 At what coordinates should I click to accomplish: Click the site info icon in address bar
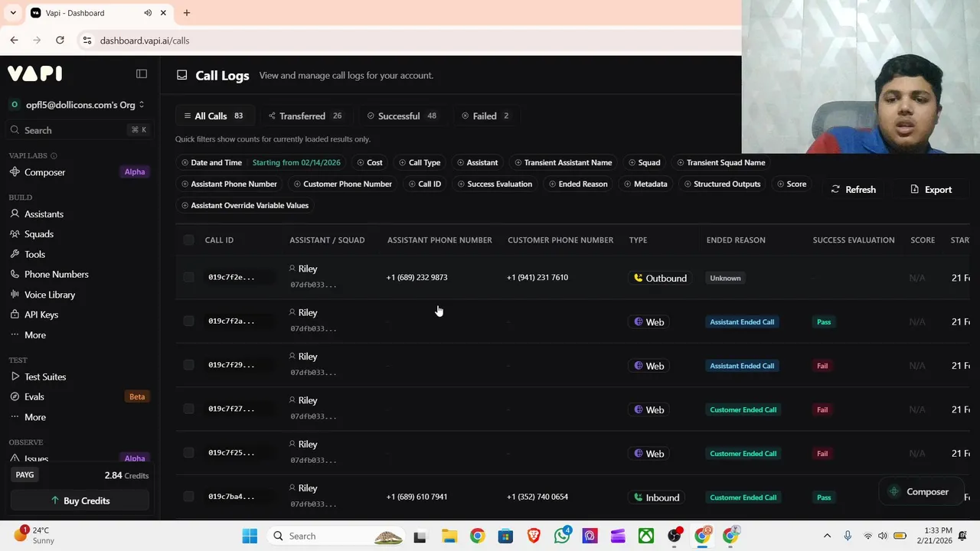point(87,41)
